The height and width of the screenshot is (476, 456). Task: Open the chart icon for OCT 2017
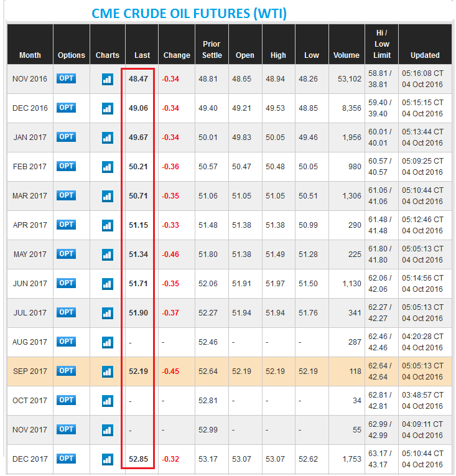(x=108, y=401)
